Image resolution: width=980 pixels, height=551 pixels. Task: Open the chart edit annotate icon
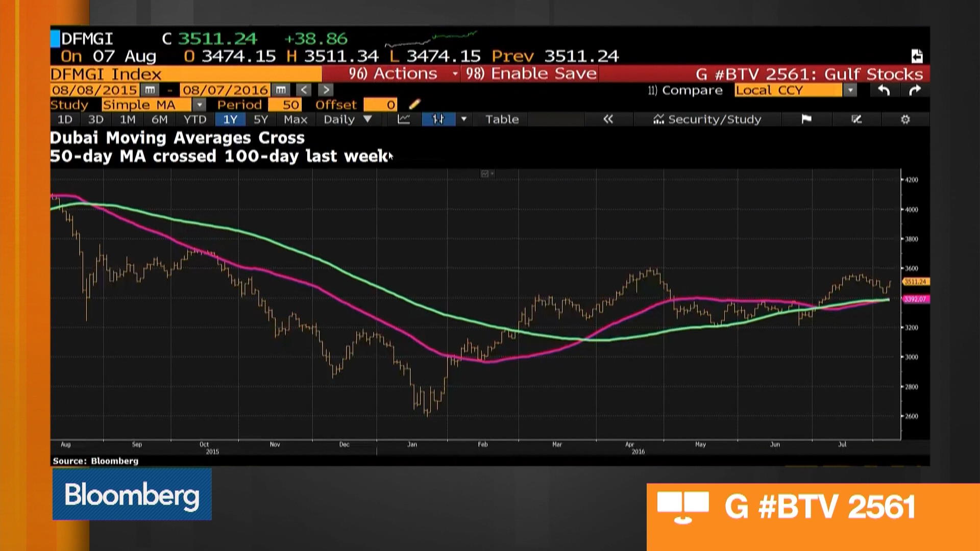(x=856, y=119)
